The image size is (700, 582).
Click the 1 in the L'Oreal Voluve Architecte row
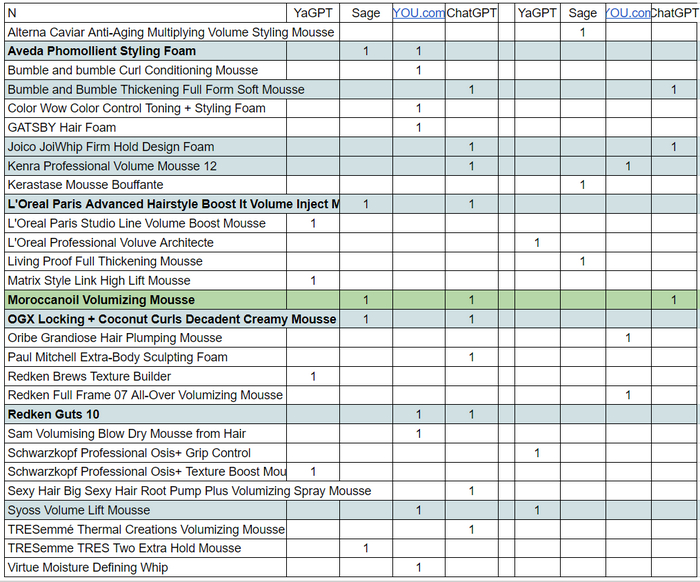pos(537,242)
